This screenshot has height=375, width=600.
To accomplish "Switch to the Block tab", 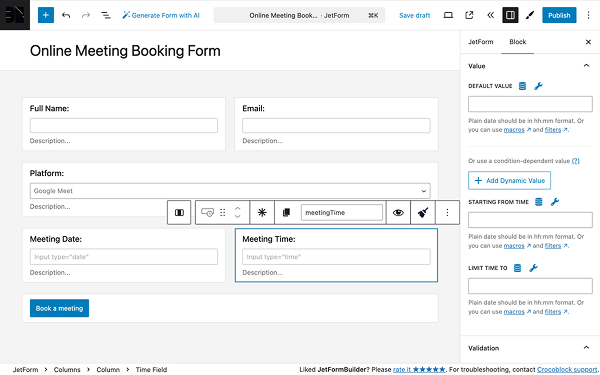I will 517,42.
